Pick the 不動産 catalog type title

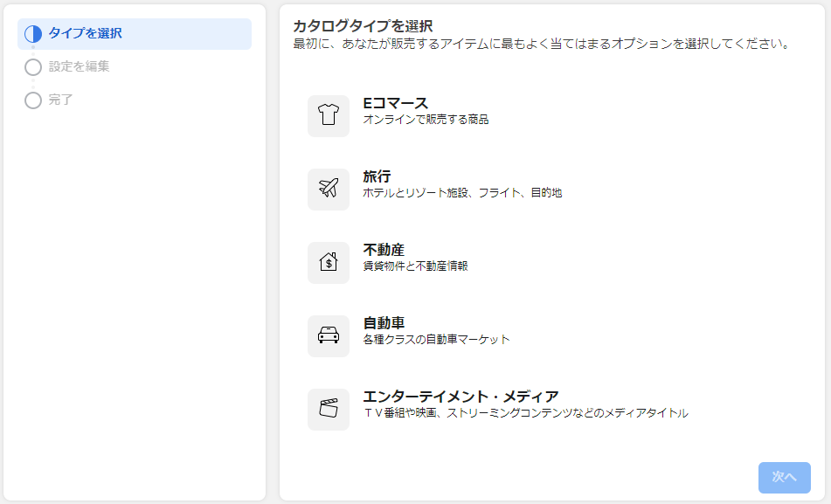[x=384, y=250]
